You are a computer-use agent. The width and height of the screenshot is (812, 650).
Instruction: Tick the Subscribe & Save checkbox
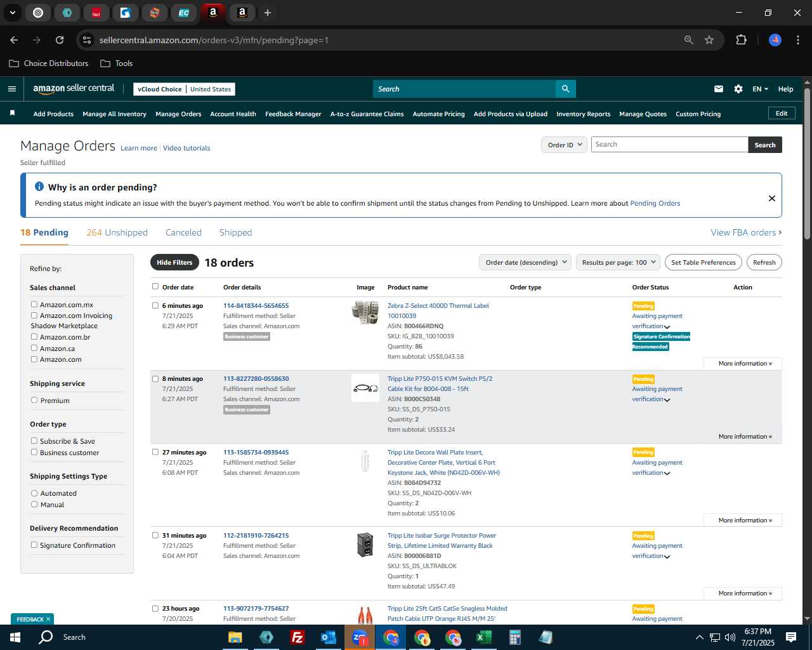click(x=34, y=441)
